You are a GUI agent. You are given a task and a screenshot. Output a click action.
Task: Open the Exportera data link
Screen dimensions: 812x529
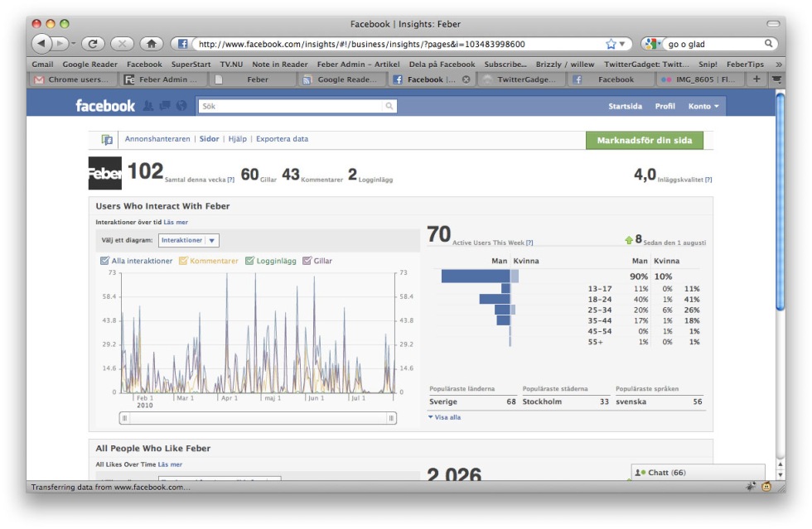click(282, 139)
